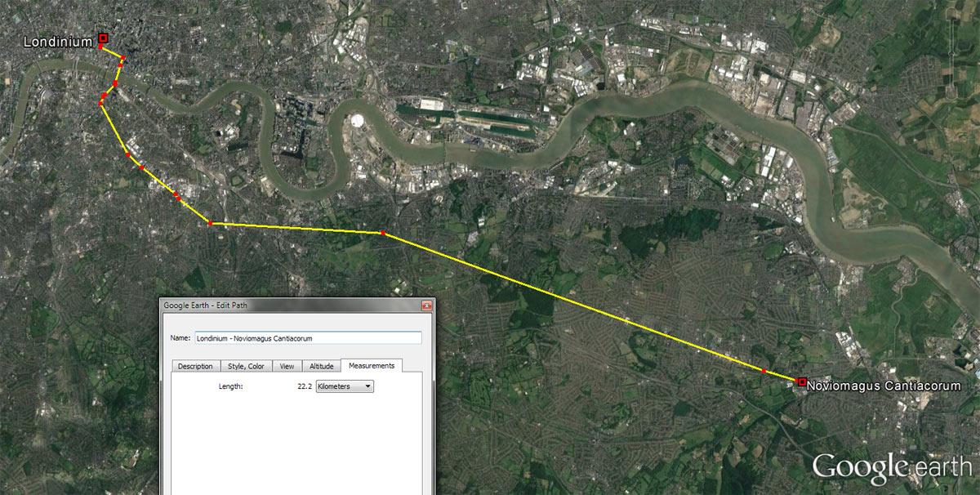Select the first path vertex beside Londinium label
The image size is (980, 495).
point(100,47)
